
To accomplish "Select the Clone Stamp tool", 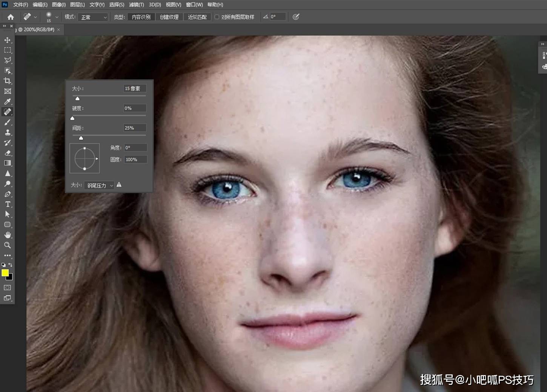I will pyautogui.click(x=7, y=132).
